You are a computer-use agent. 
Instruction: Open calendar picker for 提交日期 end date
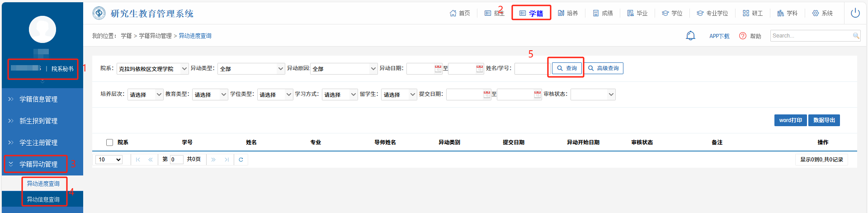[537, 95]
